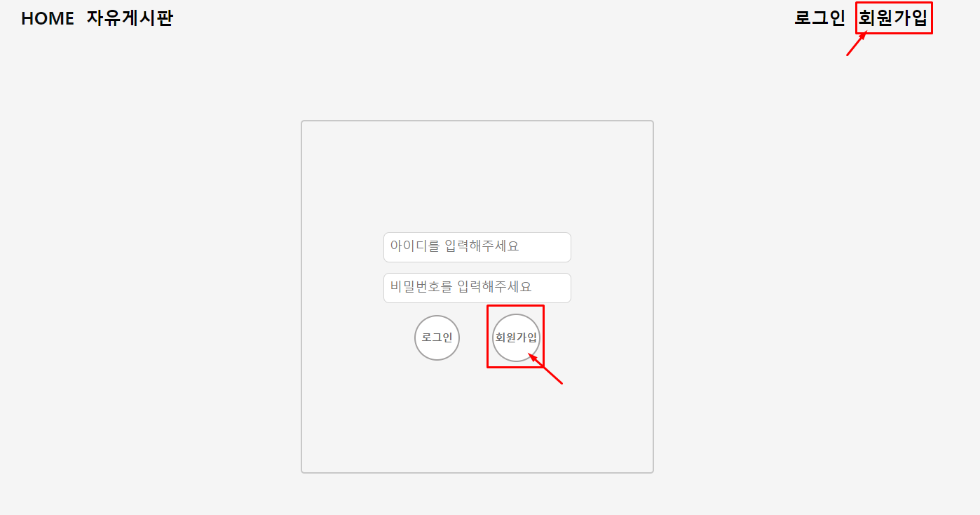Open 회원가입 in the top navigation
This screenshot has width=980, height=515.
[894, 18]
